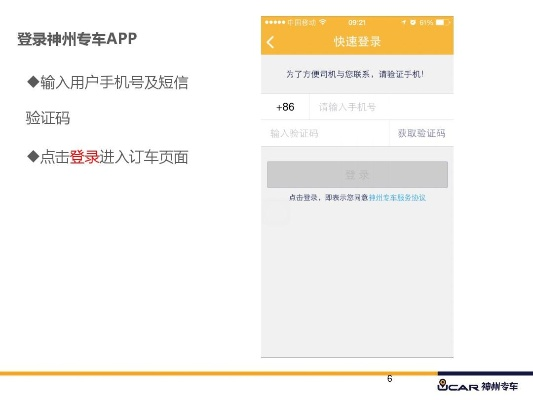Click the 为了方便司机与您联系 notice text
Viewport: 533px width, 400px height.
point(355,74)
